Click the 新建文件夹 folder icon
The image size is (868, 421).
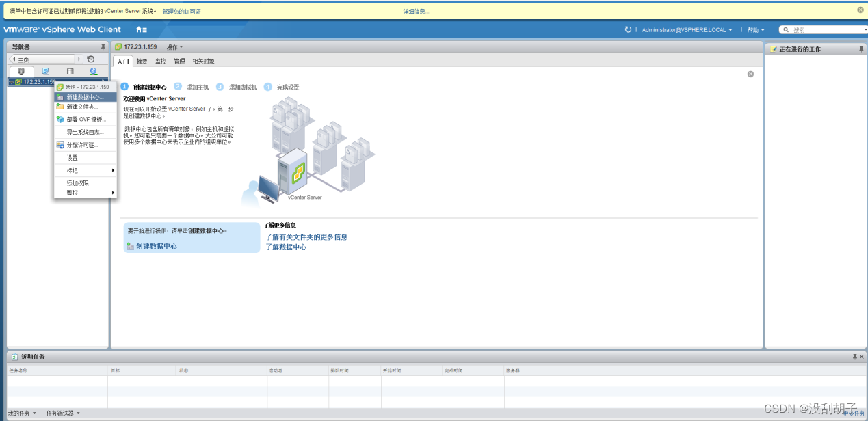click(60, 107)
